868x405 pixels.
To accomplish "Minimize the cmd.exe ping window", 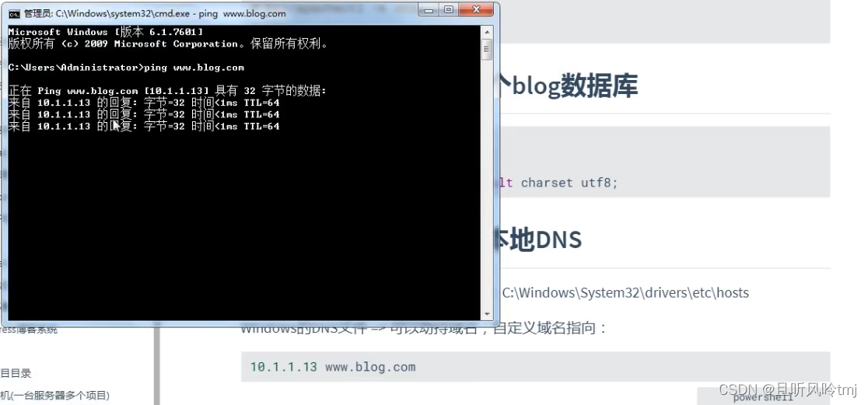I will pos(429,9).
